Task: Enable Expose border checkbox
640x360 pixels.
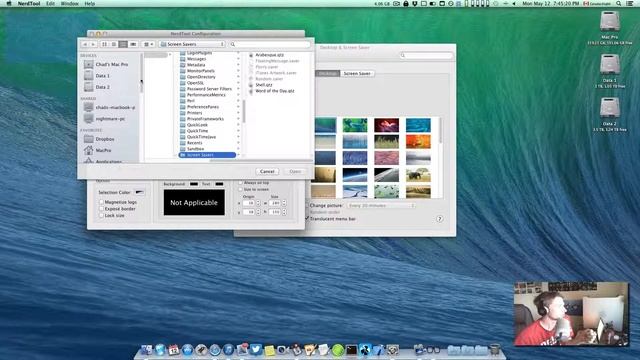Action: click(x=102, y=209)
